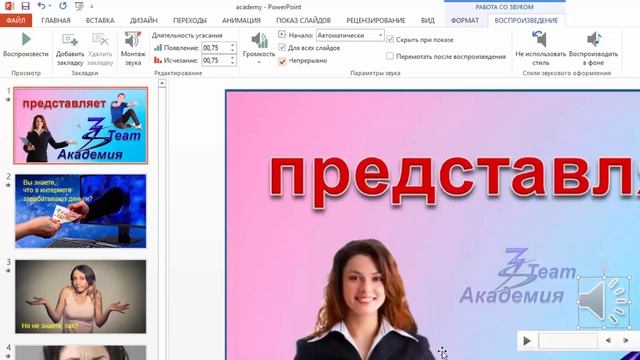Click the animation star under slide 3 number
The height and width of the screenshot is (360, 640).
[x=8, y=271]
